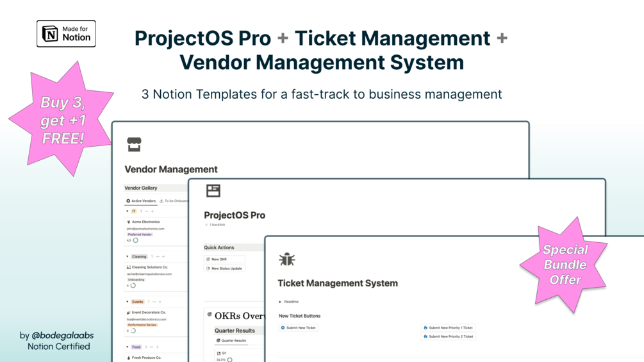Open the Cleaning Solutions Co. vendor card
The height and width of the screenshot is (362, 644).
coord(156,277)
